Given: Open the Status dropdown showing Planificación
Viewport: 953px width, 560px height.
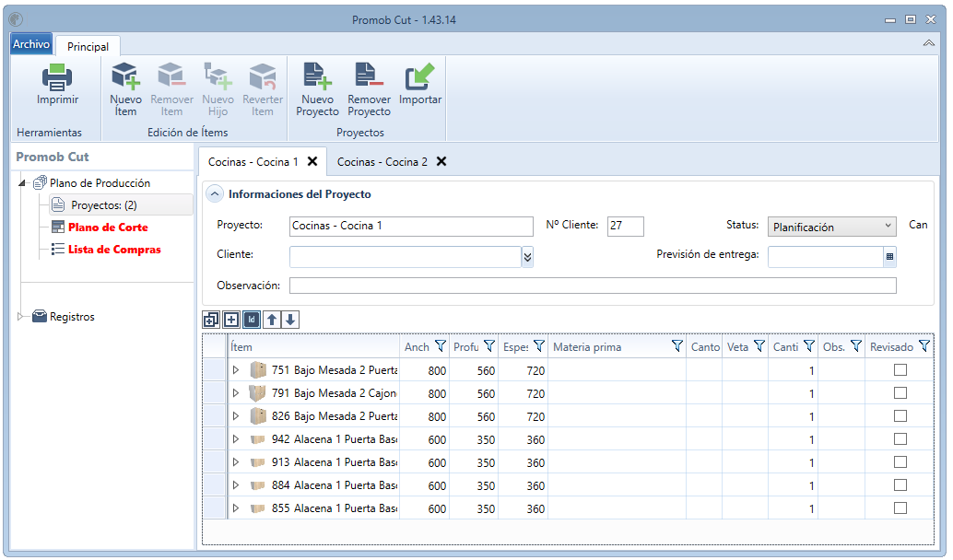Looking at the screenshot, I should (x=832, y=227).
